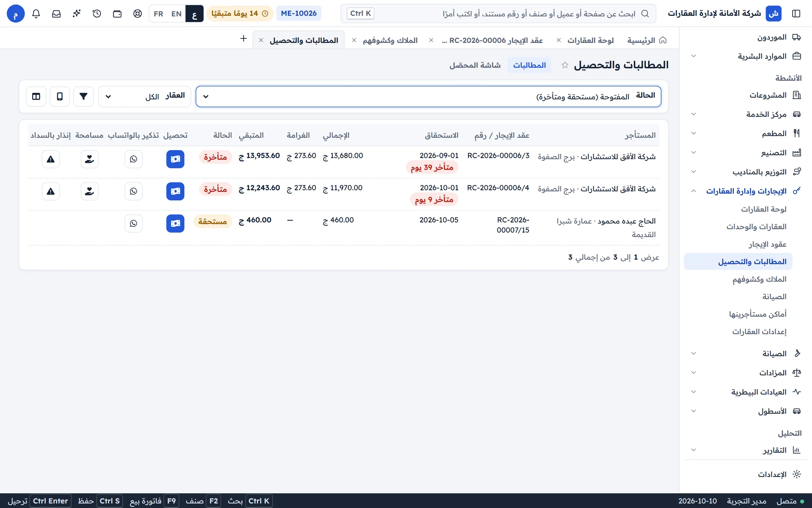The height and width of the screenshot is (508, 812).
Task: Switch language to FR
Action: 158,14
